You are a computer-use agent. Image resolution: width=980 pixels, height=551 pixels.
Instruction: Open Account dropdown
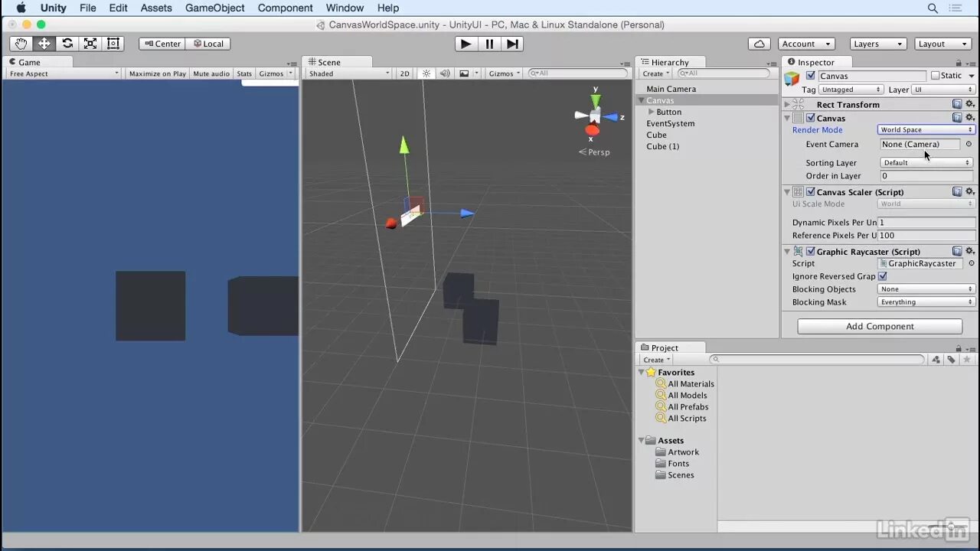(x=806, y=44)
